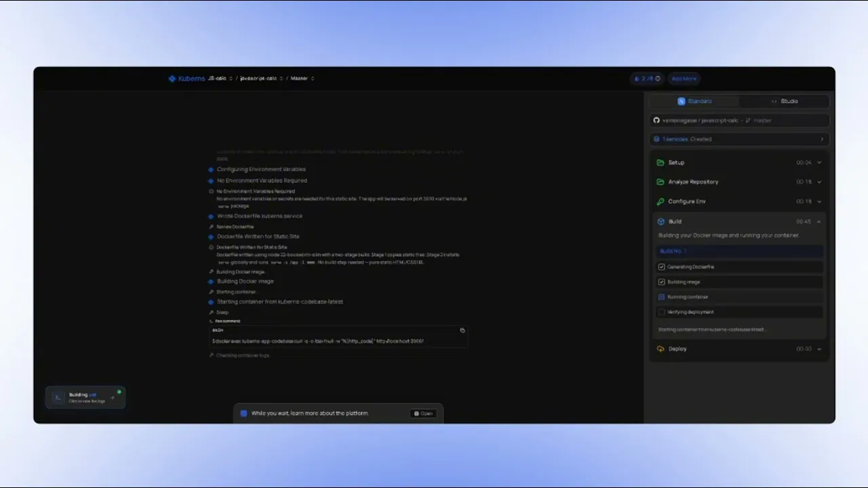Click the Kuberns logo in header
868x488 pixels.
(186, 79)
